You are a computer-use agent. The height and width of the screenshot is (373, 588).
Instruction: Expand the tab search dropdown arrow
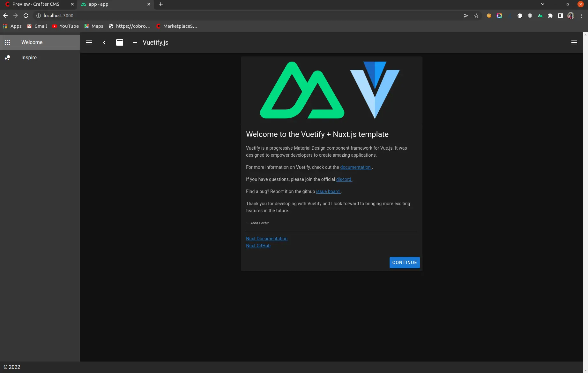click(543, 4)
